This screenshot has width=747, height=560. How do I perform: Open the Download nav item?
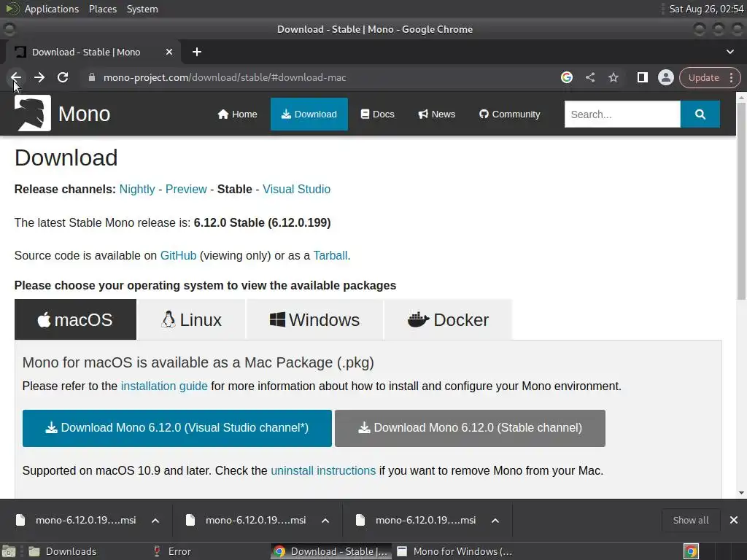click(309, 114)
